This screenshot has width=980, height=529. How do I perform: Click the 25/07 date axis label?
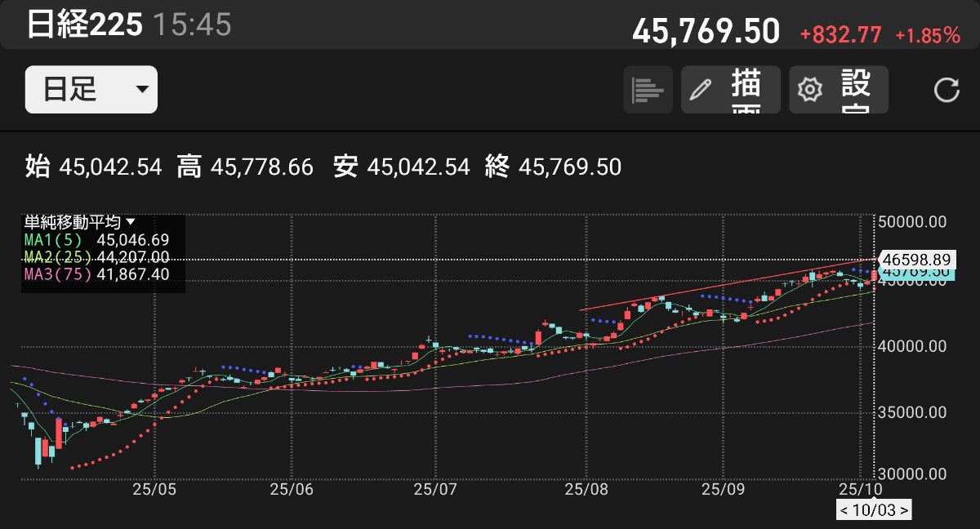[435, 489]
